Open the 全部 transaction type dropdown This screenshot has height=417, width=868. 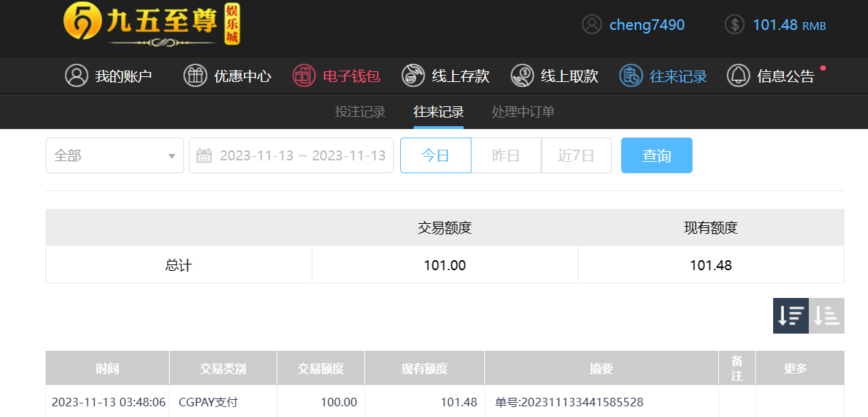coord(115,155)
